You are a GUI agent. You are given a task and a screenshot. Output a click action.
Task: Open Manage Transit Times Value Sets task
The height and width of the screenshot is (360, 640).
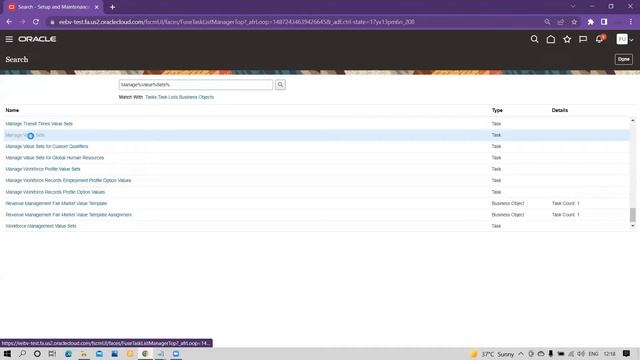point(39,124)
